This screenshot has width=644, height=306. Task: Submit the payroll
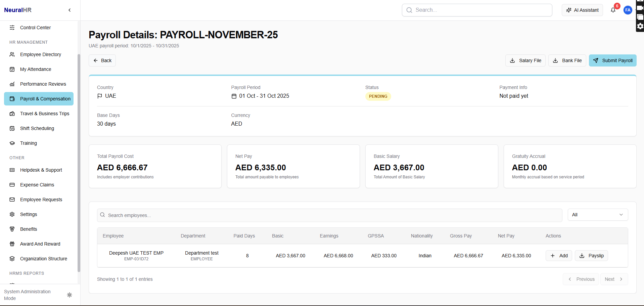[x=612, y=60]
